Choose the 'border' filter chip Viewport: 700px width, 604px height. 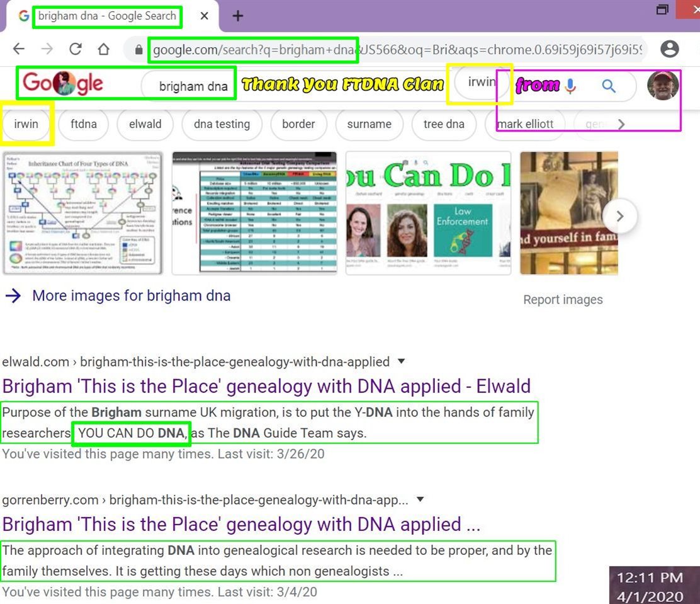298,124
